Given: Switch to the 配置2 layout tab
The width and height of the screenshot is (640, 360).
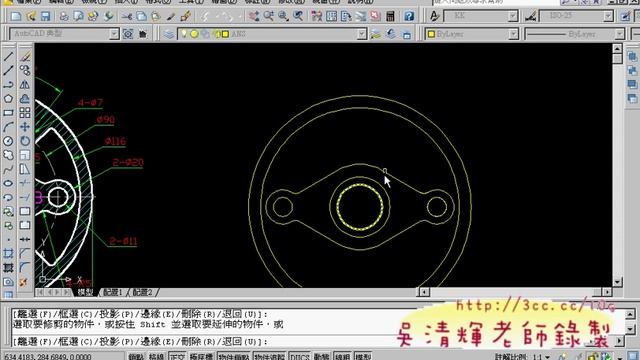Looking at the screenshot, I should point(142,292).
